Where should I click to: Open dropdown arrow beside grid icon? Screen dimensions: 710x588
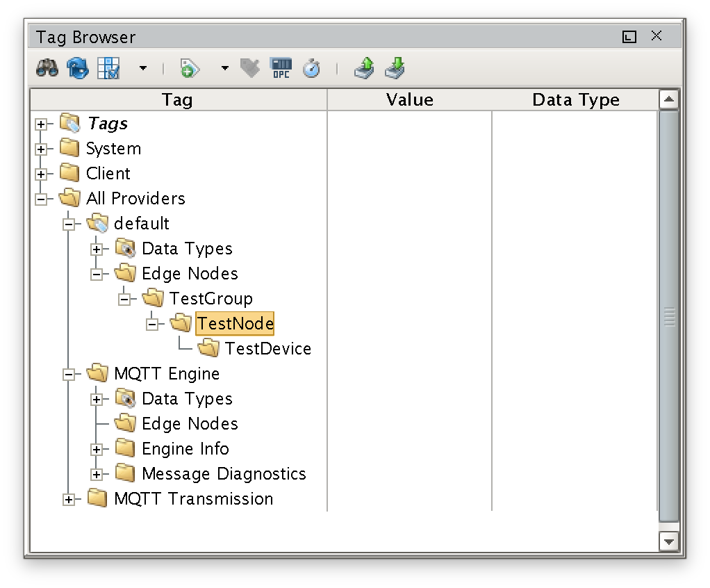pos(143,68)
